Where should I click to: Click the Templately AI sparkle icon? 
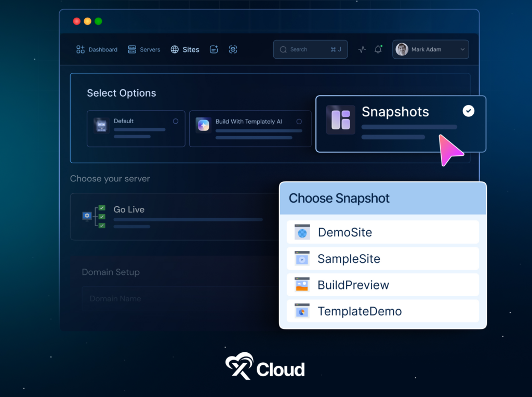point(203,125)
